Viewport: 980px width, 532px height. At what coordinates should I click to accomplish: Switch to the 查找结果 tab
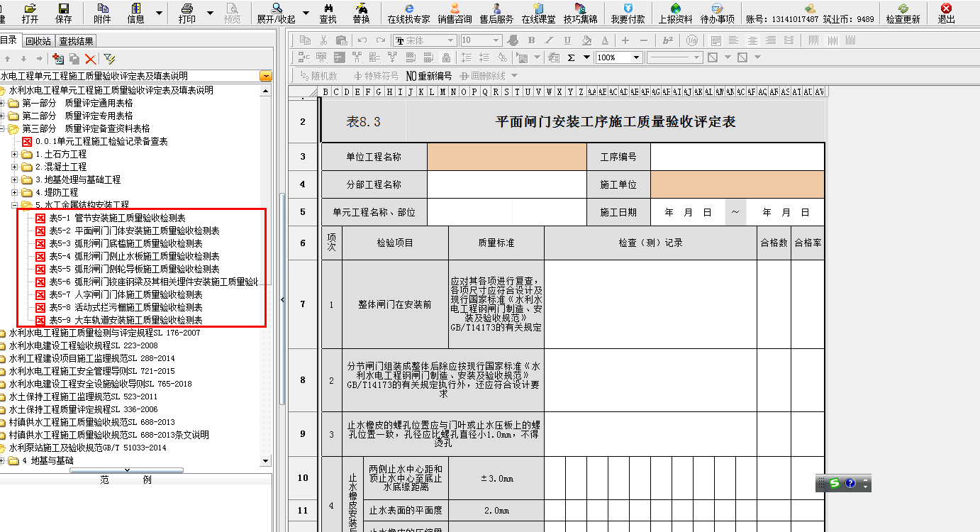point(76,41)
